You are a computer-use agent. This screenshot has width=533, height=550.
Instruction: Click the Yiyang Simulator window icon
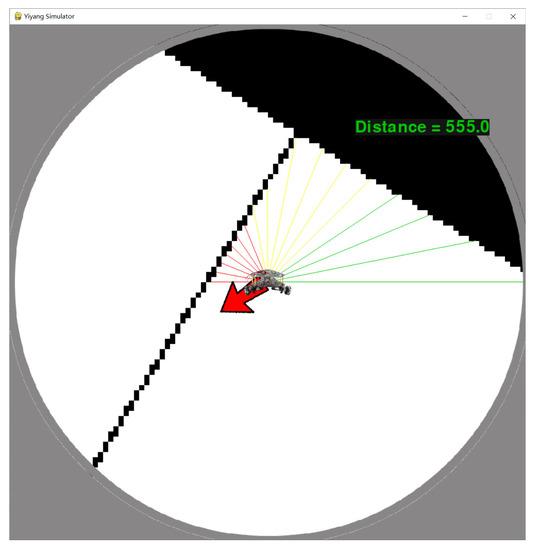tap(18, 16)
